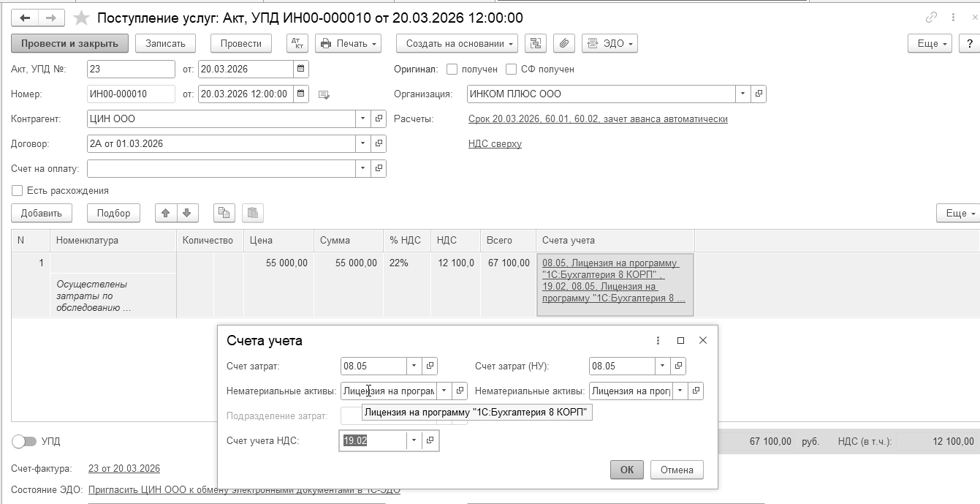Expand the Организация dropdown list

(x=743, y=94)
